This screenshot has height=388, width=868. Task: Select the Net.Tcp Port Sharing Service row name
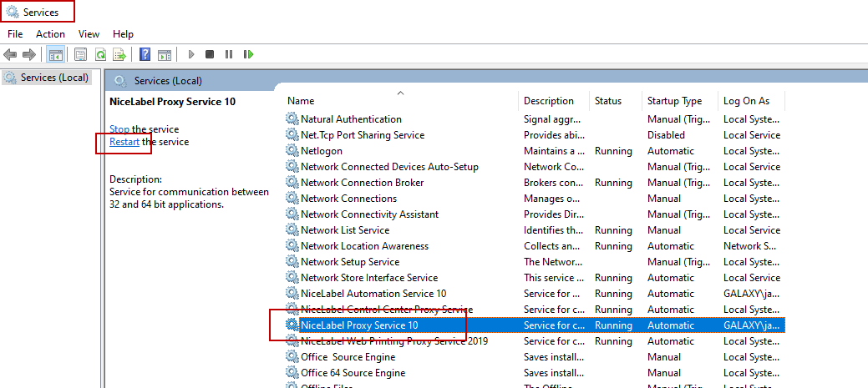[362, 135]
